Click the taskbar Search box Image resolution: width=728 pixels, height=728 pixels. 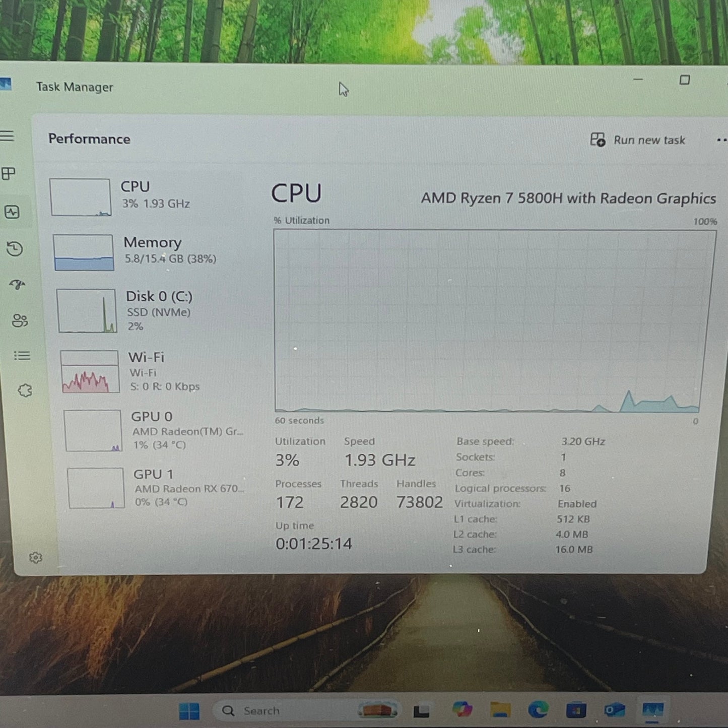point(307,711)
